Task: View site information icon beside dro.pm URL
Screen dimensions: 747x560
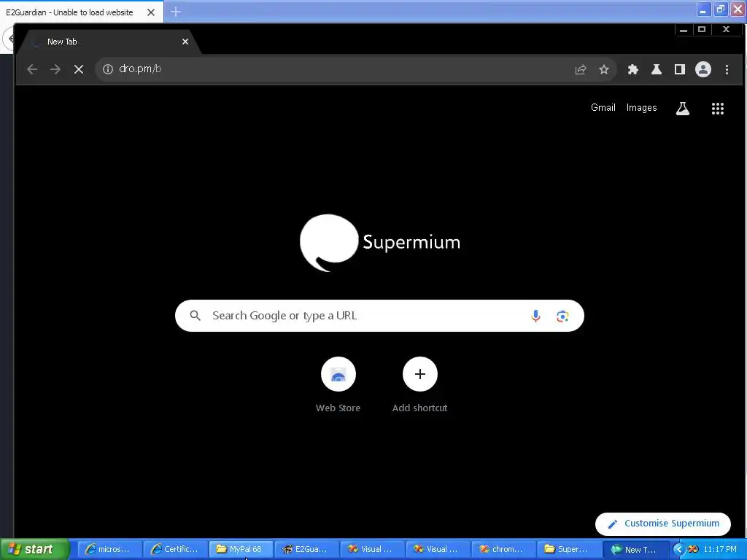Action: [108, 69]
